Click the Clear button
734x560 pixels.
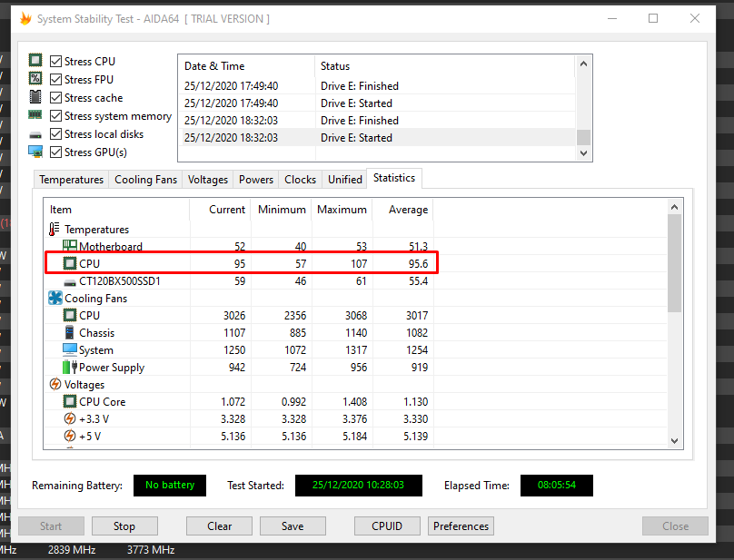tap(219, 526)
